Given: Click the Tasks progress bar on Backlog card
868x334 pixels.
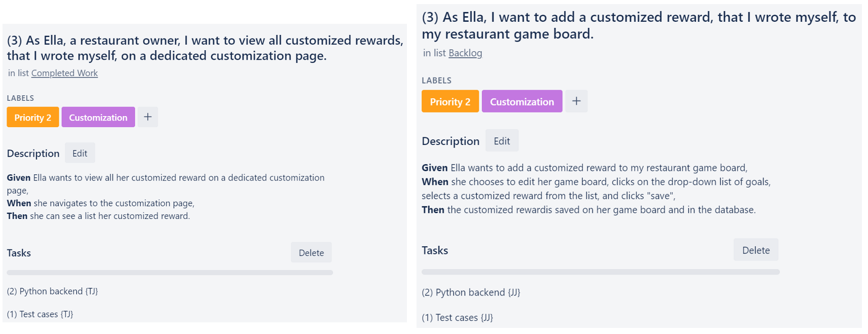Looking at the screenshot, I should pyautogui.click(x=601, y=272).
